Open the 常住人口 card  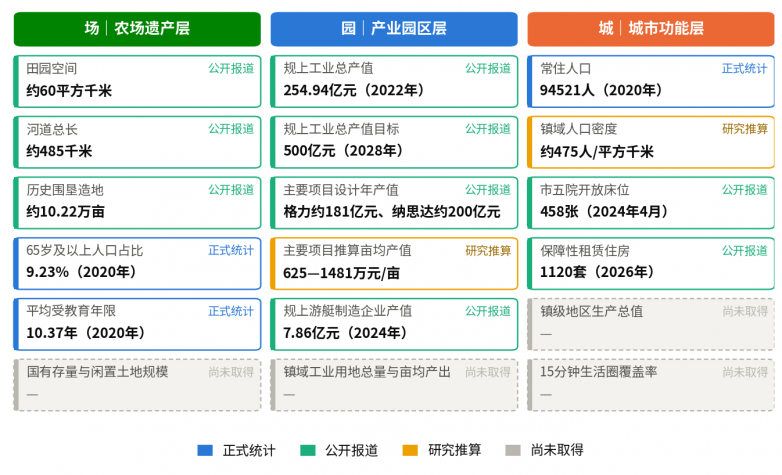click(x=651, y=81)
